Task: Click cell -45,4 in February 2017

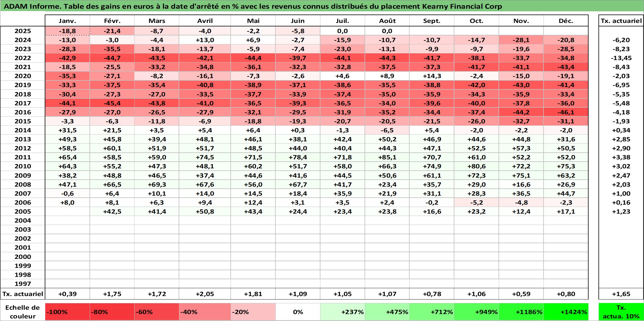Action: click(112, 103)
